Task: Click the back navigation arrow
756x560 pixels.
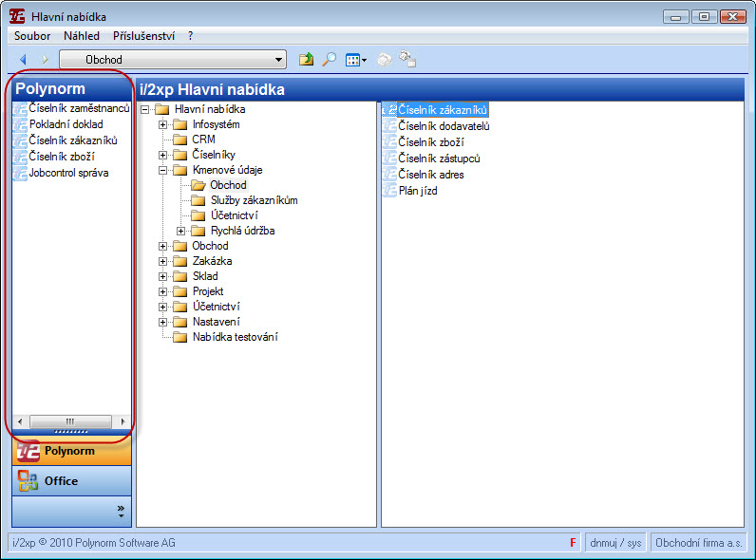Action: [23, 60]
